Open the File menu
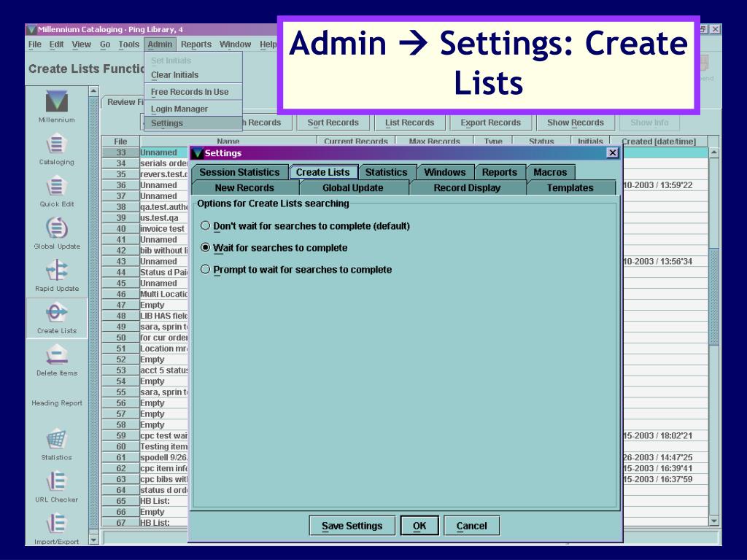This screenshot has width=747, height=560. pyautogui.click(x=35, y=44)
